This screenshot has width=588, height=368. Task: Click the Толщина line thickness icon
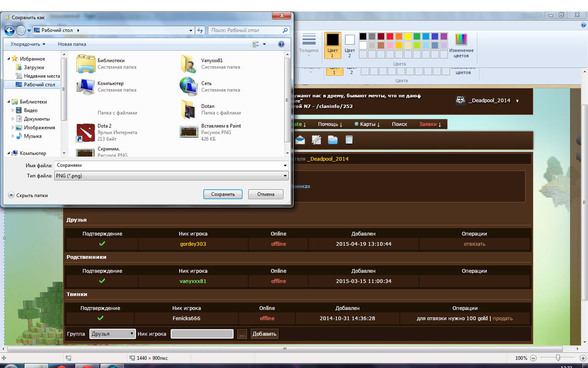pyautogui.click(x=309, y=40)
